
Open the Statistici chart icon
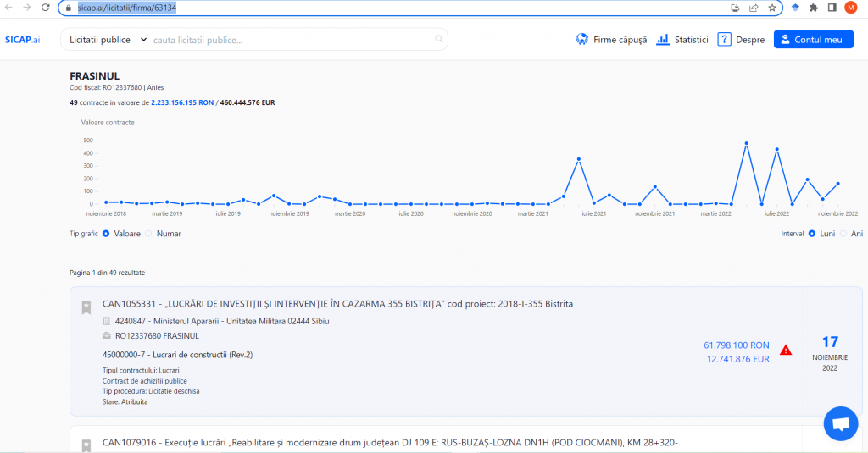(663, 40)
